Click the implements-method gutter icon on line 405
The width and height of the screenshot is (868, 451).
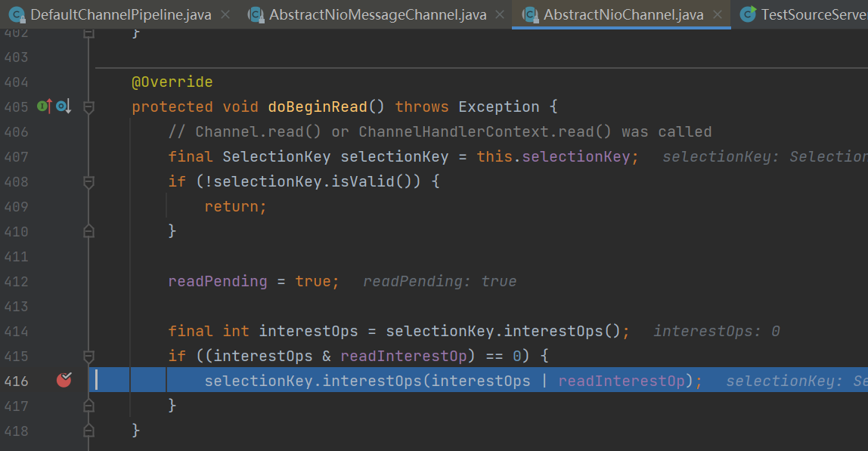pos(44,107)
